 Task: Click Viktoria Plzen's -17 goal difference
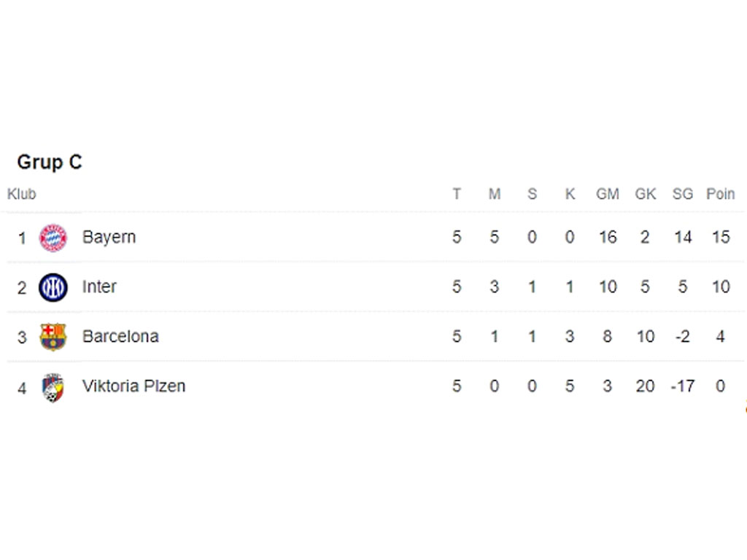[682, 386]
